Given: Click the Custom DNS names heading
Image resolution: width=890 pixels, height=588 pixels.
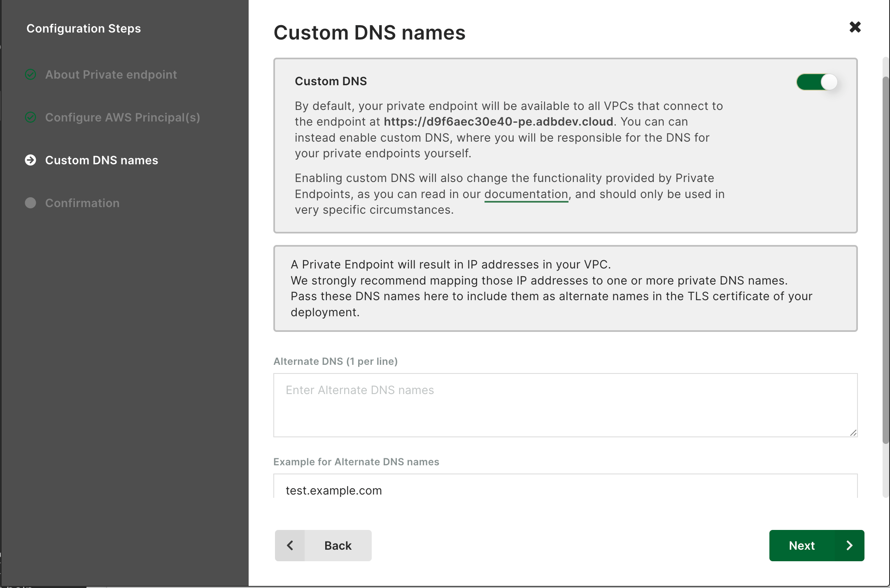Looking at the screenshot, I should 369,33.
